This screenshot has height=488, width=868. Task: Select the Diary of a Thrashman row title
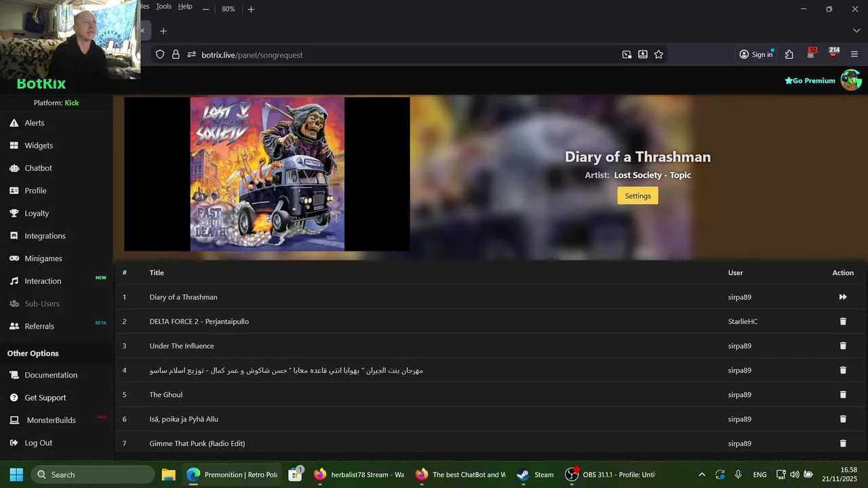click(x=183, y=297)
